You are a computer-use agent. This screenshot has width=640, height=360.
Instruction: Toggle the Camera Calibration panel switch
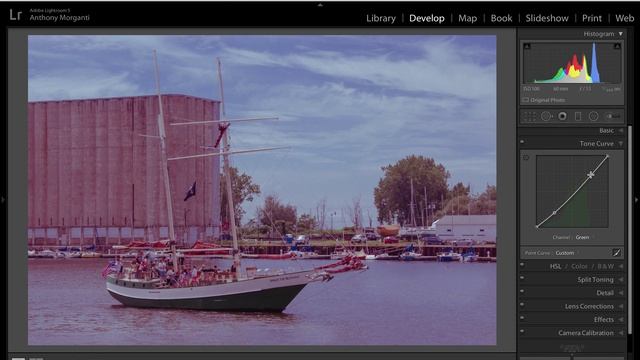coord(522,331)
